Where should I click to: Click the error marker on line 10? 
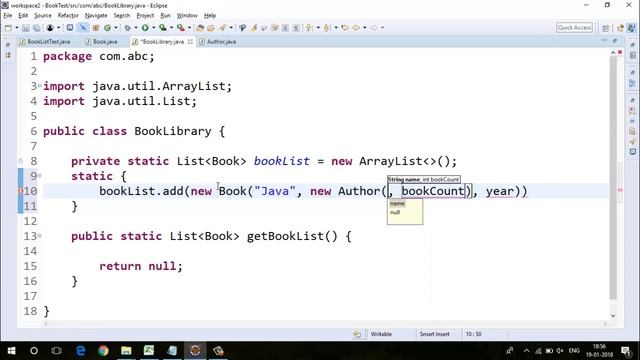pos(20,191)
